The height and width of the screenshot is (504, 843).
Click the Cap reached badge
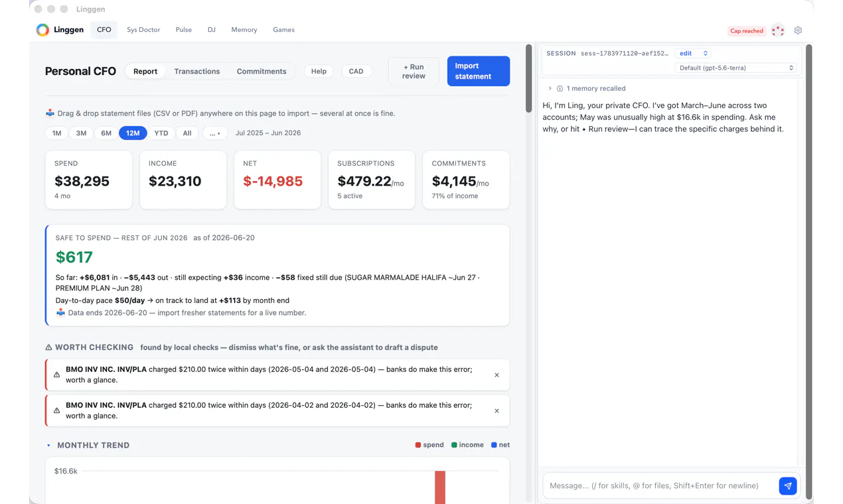pyautogui.click(x=747, y=31)
